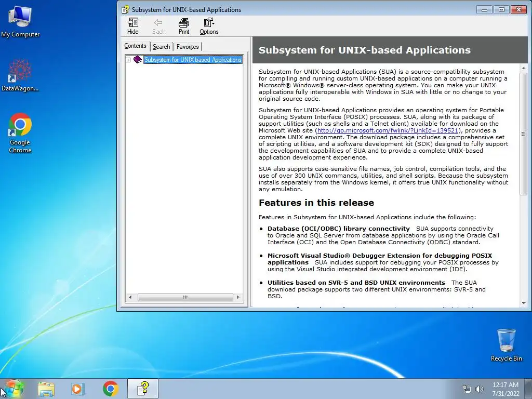
Task: Click the article scroll-up arrow
Action: click(524, 68)
